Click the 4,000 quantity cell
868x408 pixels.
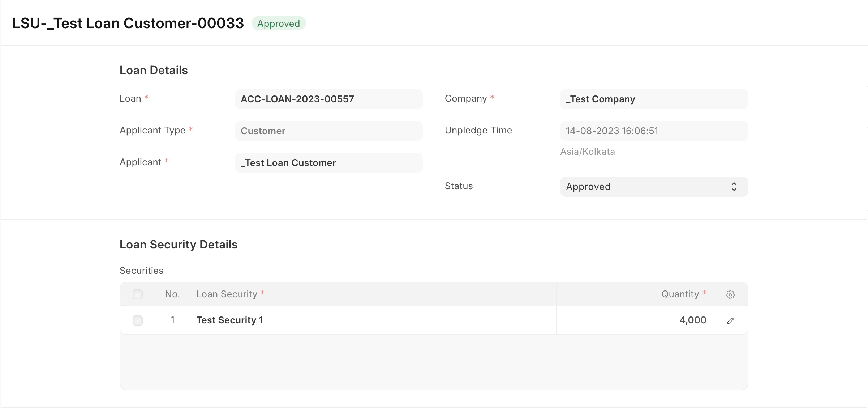(x=635, y=320)
